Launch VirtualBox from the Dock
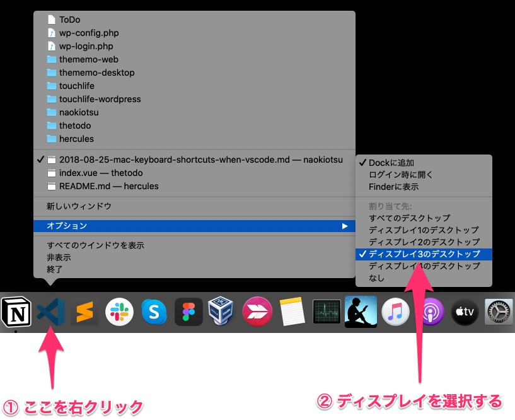 [x=223, y=312]
